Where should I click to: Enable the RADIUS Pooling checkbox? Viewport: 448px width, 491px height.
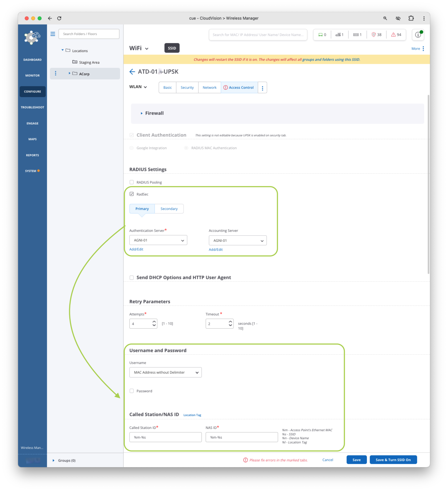(x=132, y=182)
